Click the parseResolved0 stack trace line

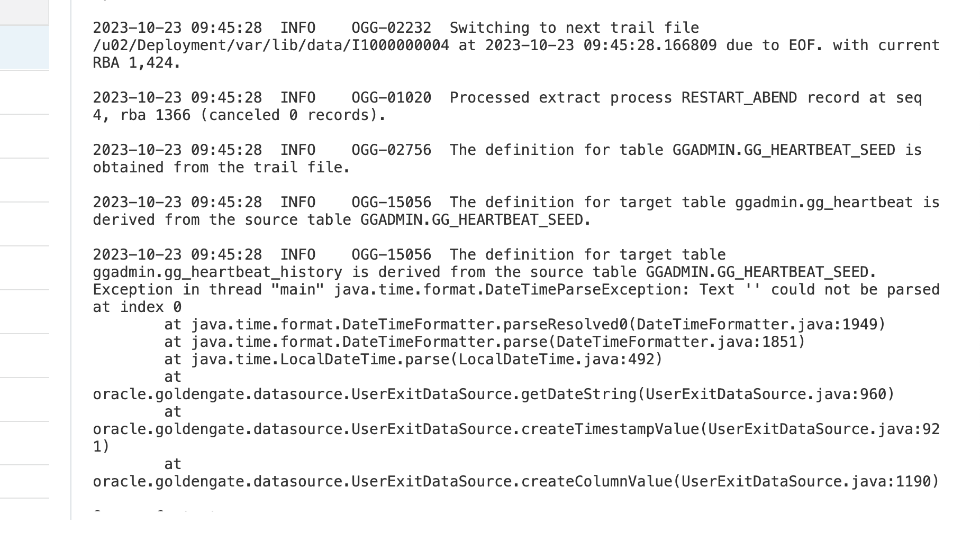click(524, 325)
